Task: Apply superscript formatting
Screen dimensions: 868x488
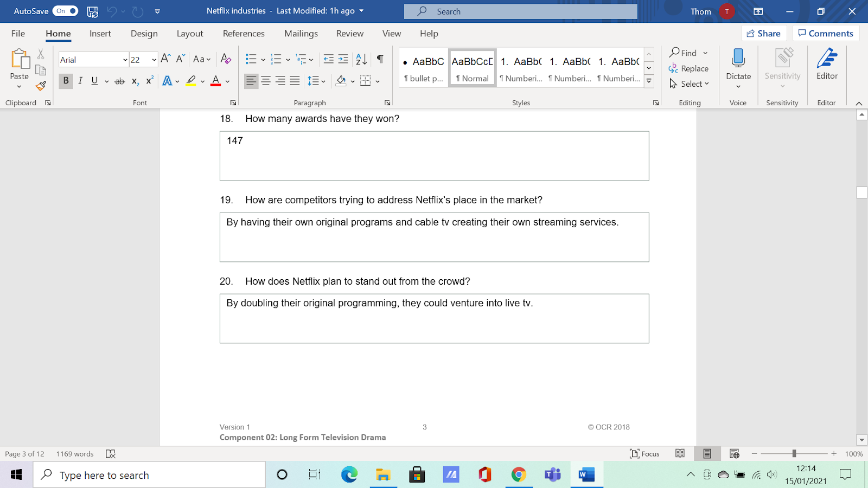Action: [x=150, y=81]
